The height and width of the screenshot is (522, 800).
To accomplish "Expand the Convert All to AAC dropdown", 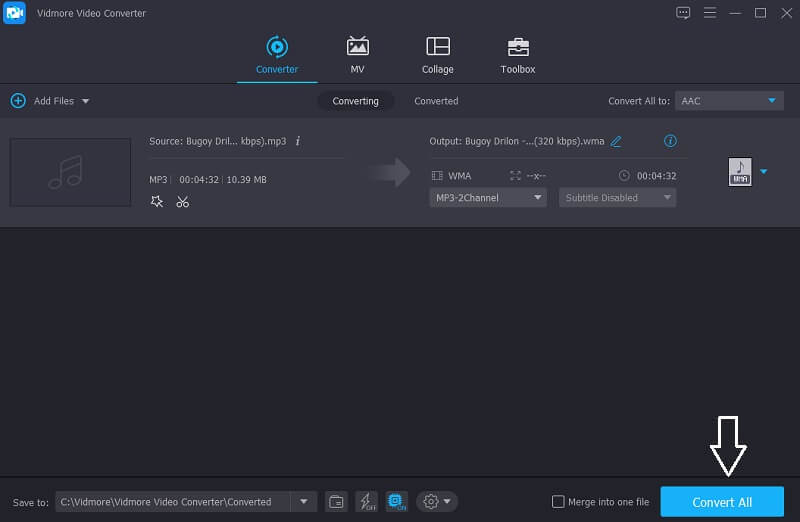I will tap(729, 101).
